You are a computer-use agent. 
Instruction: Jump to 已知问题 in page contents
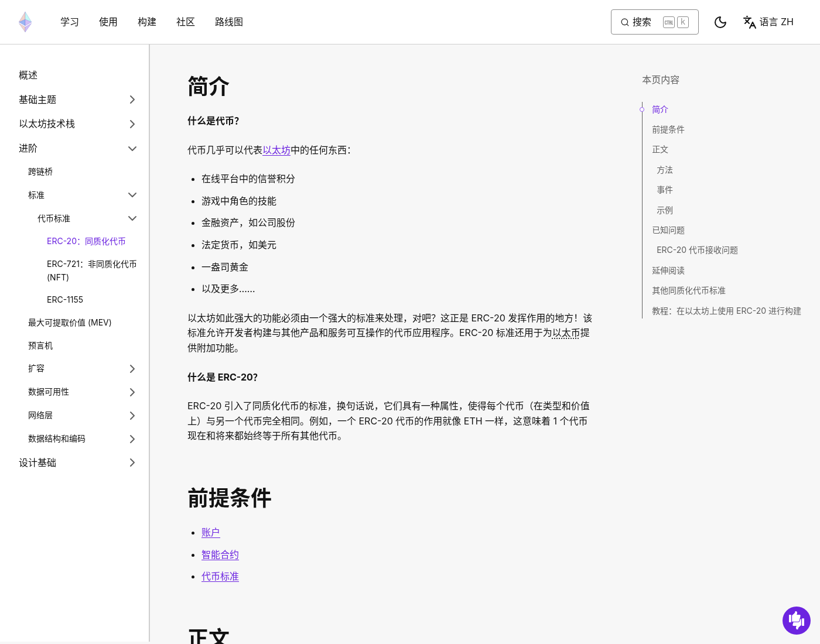click(x=668, y=230)
